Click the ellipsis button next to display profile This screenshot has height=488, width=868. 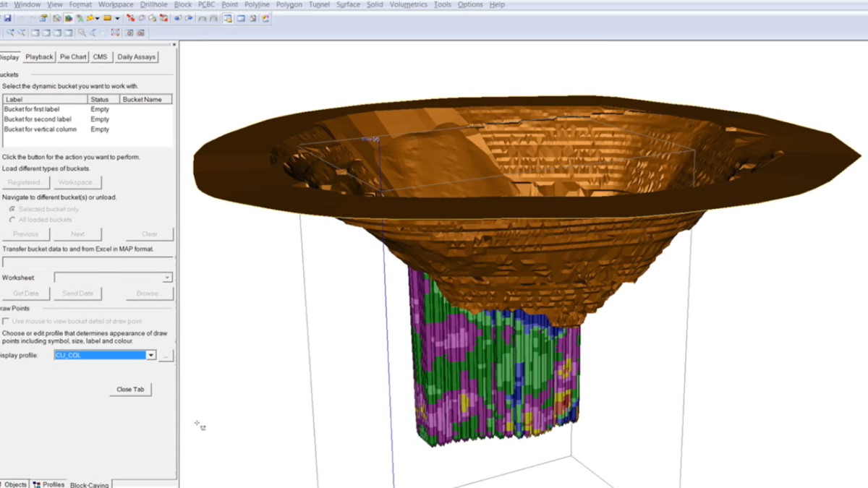click(x=166, y=356)
